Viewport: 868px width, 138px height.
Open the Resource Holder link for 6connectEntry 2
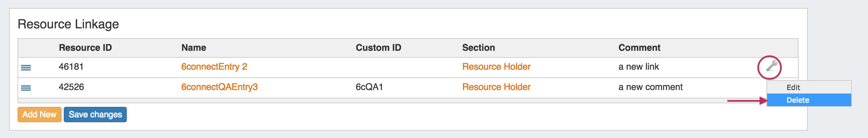tap(496, 67)
